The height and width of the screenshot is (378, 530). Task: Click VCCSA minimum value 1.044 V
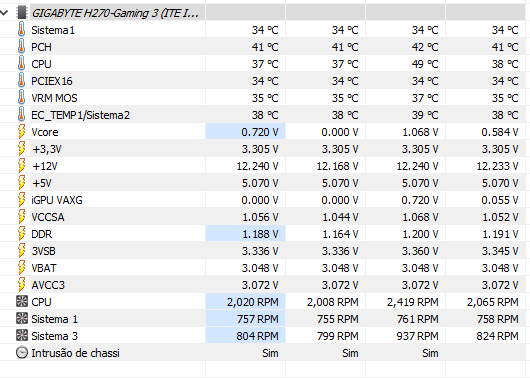(340, 217)
